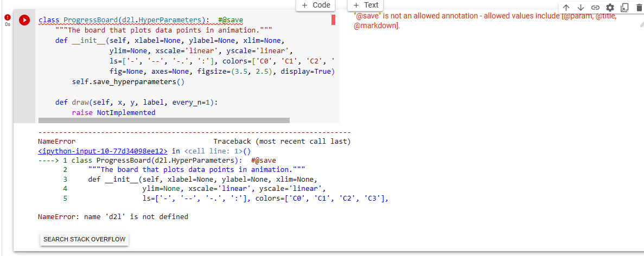The image size is (644, 256).
Task: Click traceback line 5 with colors list
Action: pos(226,199)
